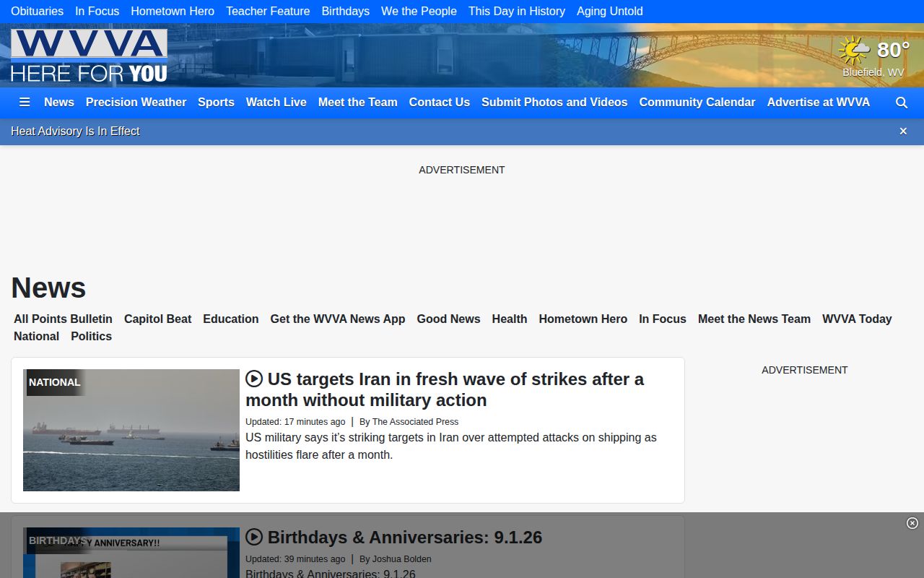Image resolution: width=924 pixels, height=578 pixels.
Task: Open Politics news subsection
Action: point(91,336)
